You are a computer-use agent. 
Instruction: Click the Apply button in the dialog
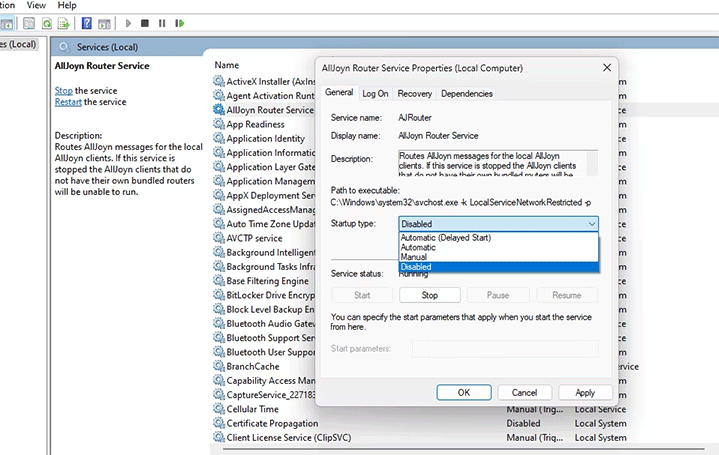click(585, 393)
